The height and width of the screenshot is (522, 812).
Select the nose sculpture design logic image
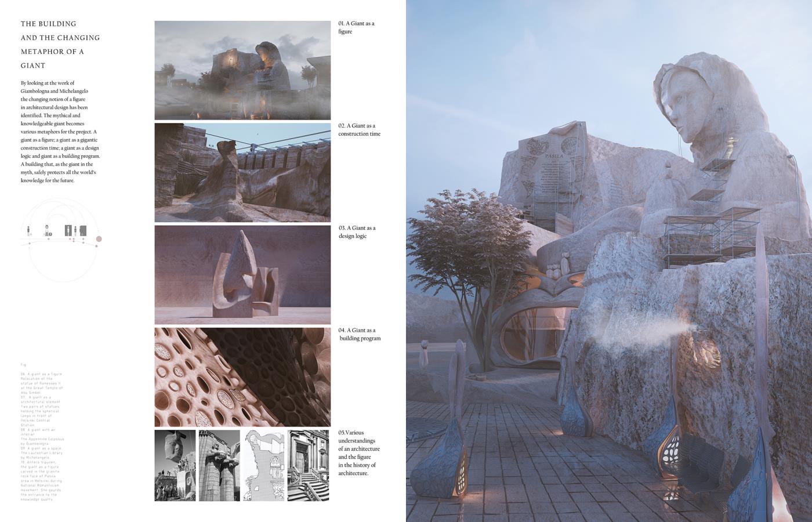tap(242, 274)
